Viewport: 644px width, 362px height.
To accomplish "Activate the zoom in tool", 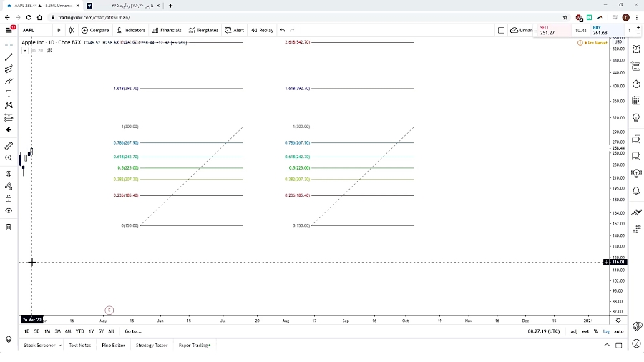I will (9, 158).
